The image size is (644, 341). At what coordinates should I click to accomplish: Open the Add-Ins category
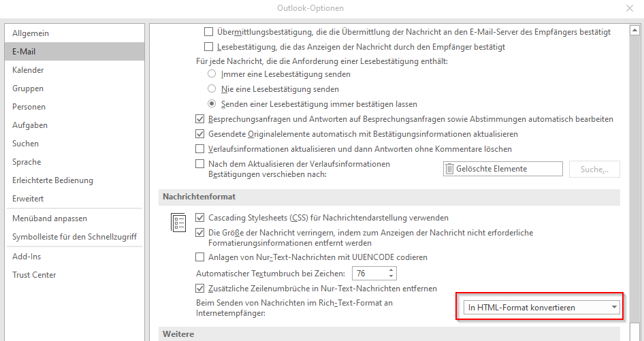pos(74,257)
